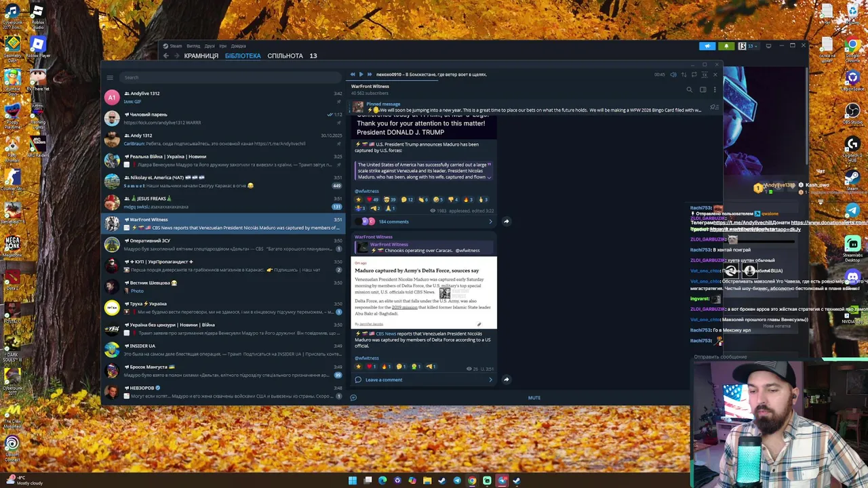Select Реальна Війна | Україна | Новини channel

223,161
